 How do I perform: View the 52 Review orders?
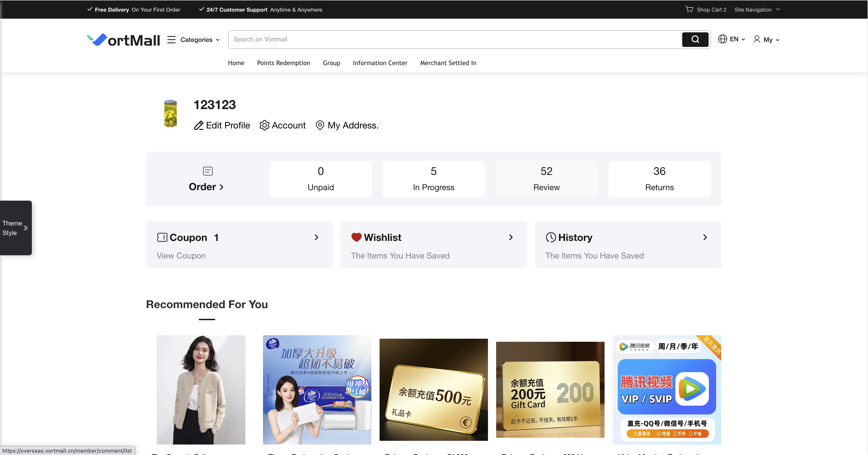coord(546,179)
